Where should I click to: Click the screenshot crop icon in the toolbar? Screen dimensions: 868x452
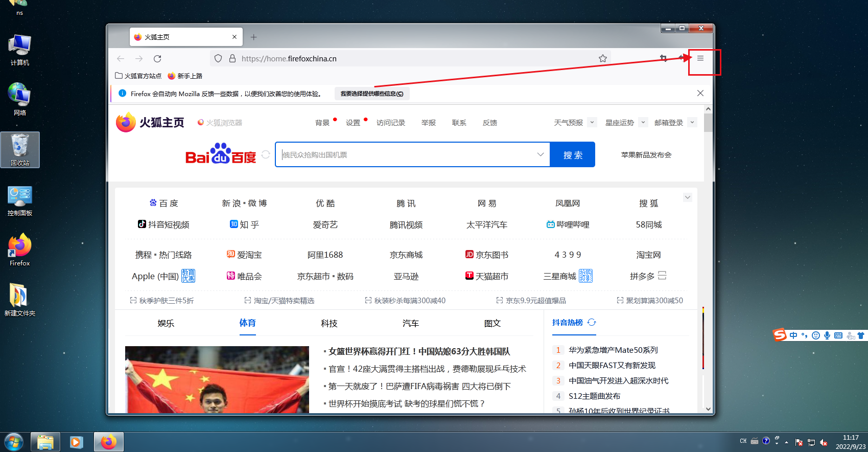coord(663,58)
